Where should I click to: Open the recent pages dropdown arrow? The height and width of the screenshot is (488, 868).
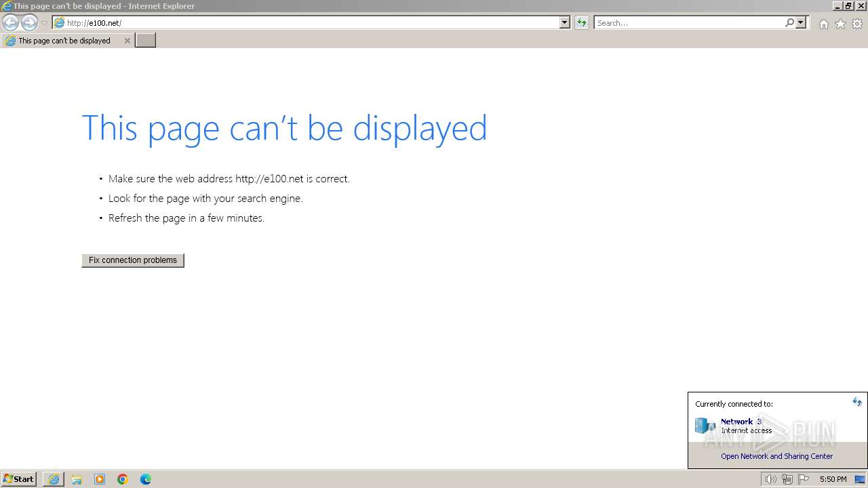pyautogui.click(x=44, y=23)
